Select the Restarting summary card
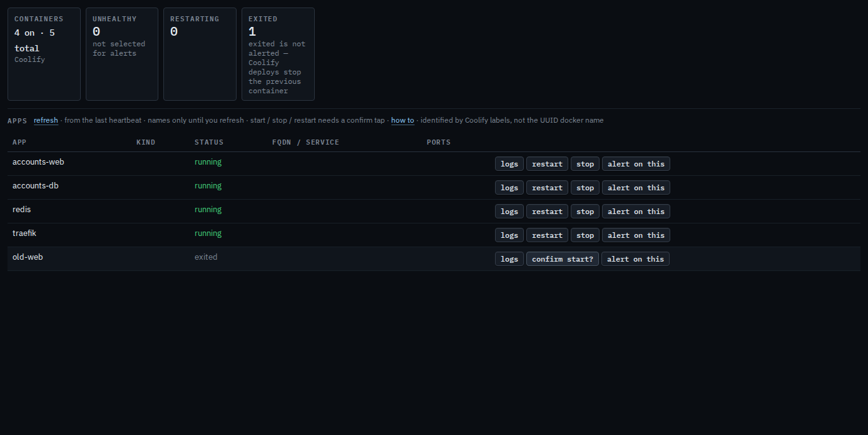The width and height of the screenshot is (868, 435). click(200, 54)
